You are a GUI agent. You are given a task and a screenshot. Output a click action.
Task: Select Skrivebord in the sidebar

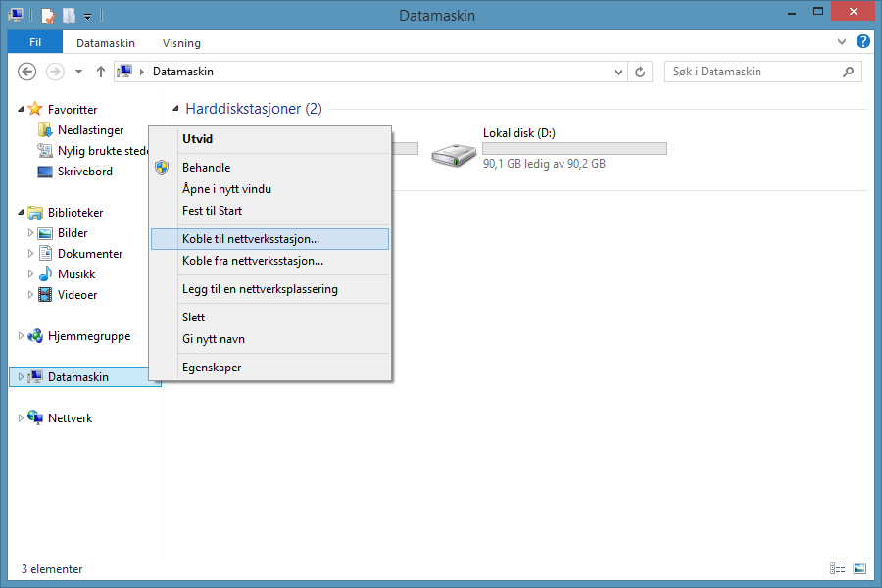(84, 171)
